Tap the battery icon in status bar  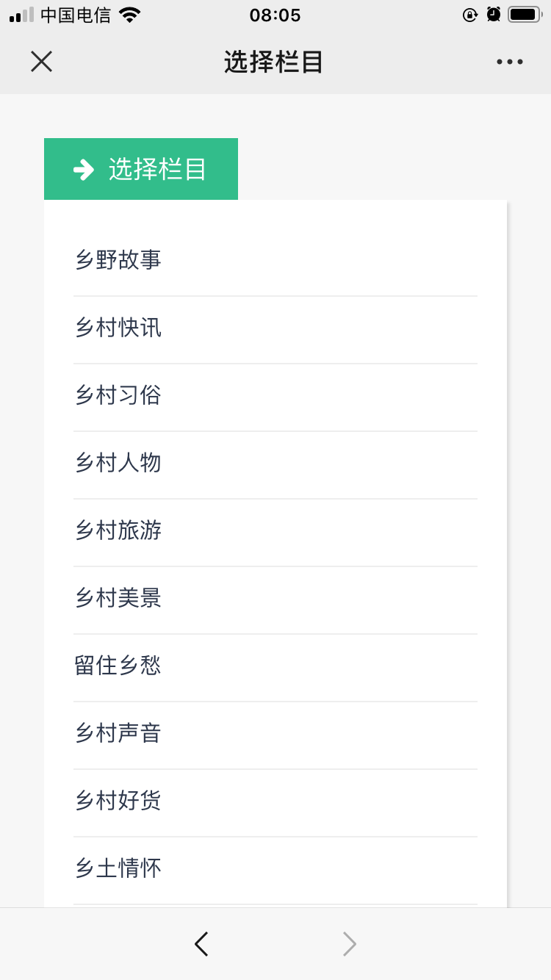click(525, 15)
